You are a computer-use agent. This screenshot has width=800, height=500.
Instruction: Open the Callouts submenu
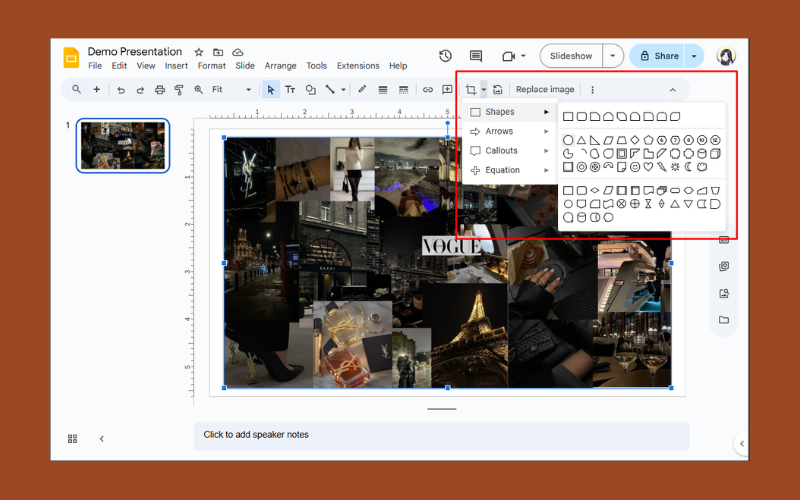coord(509,151)
